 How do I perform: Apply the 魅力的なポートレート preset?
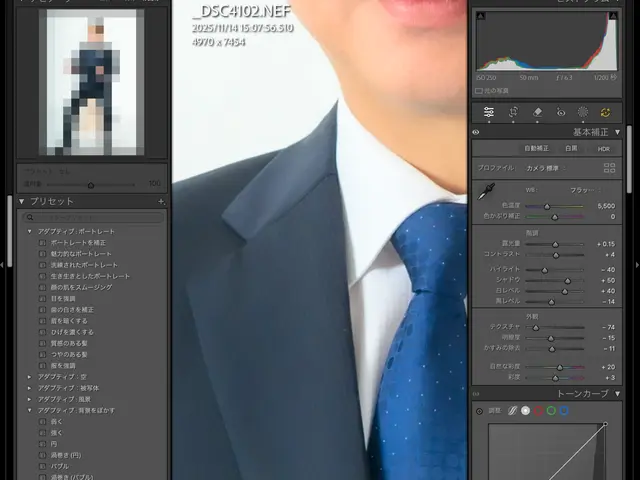click(x=81, y=254)
